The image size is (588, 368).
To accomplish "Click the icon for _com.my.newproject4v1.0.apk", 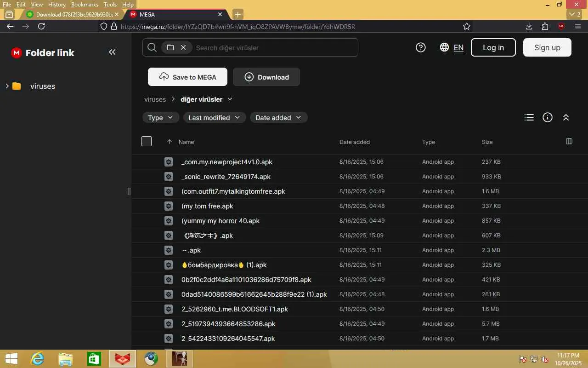I will click(x=169, y=162).
